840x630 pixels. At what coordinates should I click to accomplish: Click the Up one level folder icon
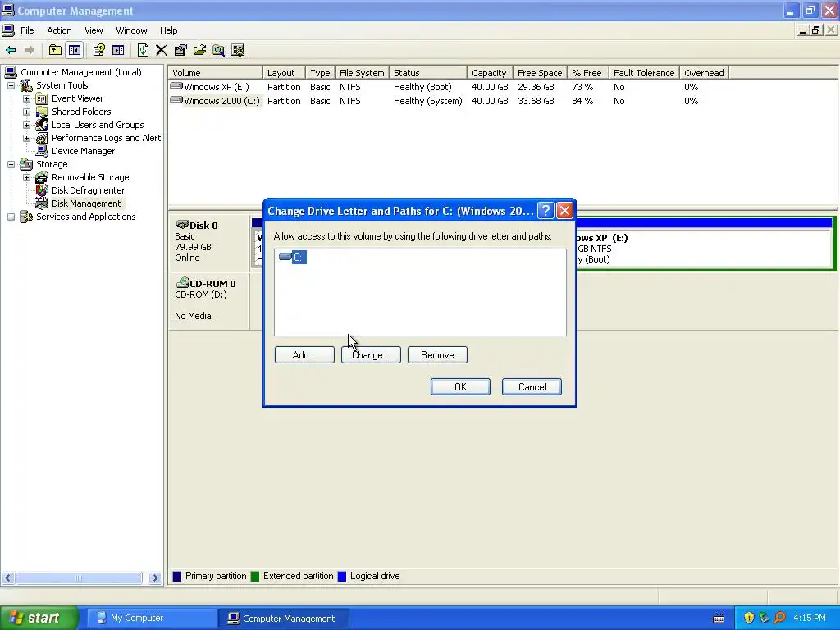(x=55, y=50)
